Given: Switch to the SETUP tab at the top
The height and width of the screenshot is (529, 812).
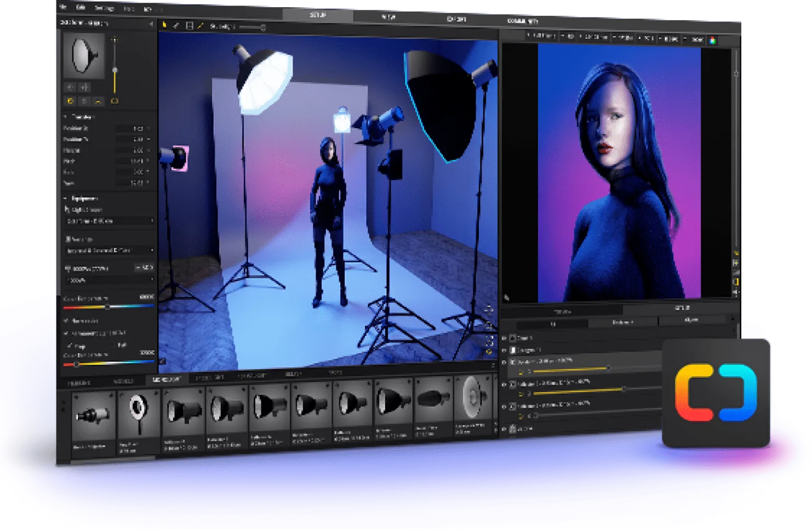Looking at the screenshot, I should 317,15.
